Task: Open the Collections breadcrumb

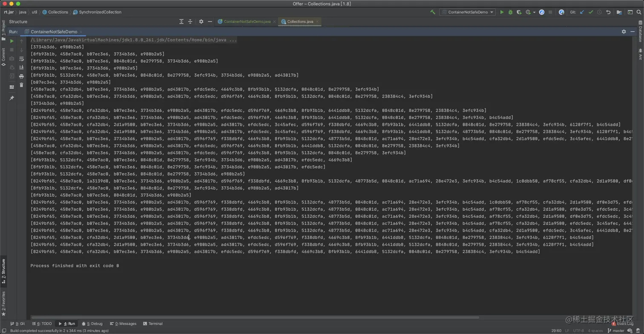Action: (55, 12)
